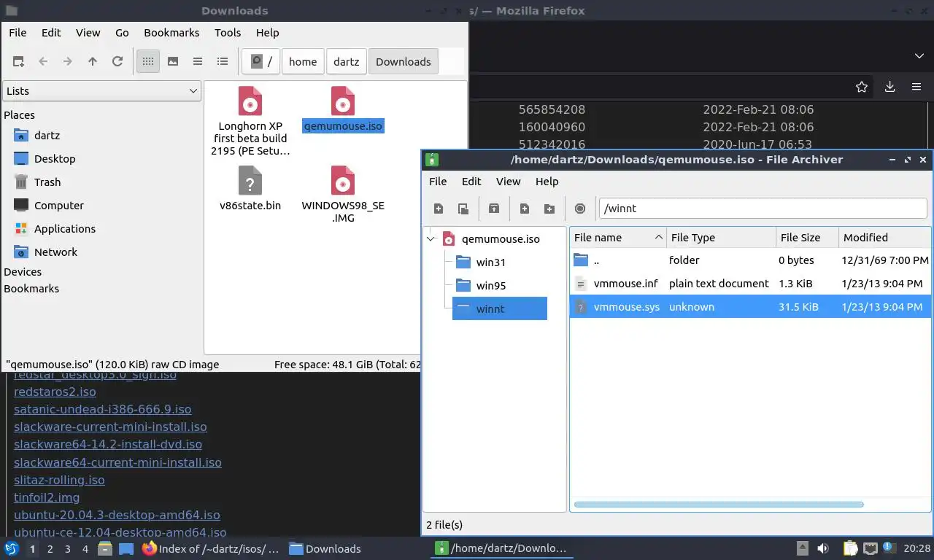The height and width of the screenshot is (560, 934).
Task: Click Add File icon in File Archiver
Action: click(525, 209)
